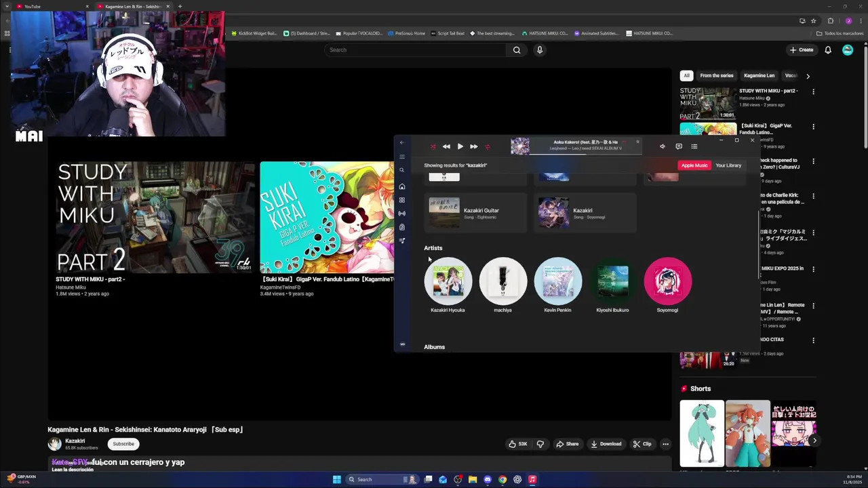
Task: Open the sidebar icon below Radio
Action: click(x=401, y=227)
